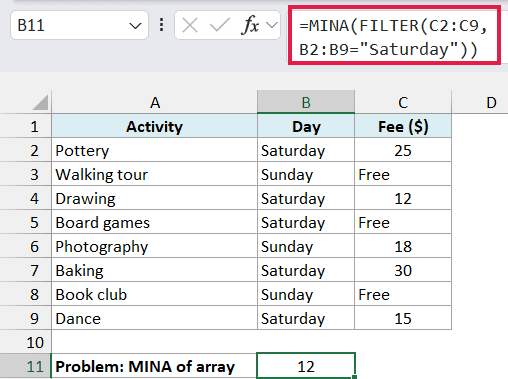This screenshot has height=379, width=508.
Task: Expand the Name Box dropdown arrow
Action: [135, 26]
